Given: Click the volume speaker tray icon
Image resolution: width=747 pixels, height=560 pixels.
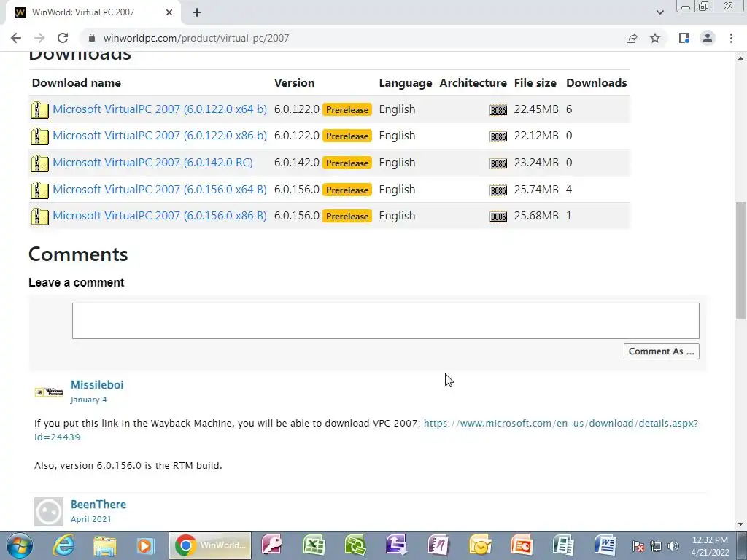Looking at the screenshot, I should coord(673,546).
